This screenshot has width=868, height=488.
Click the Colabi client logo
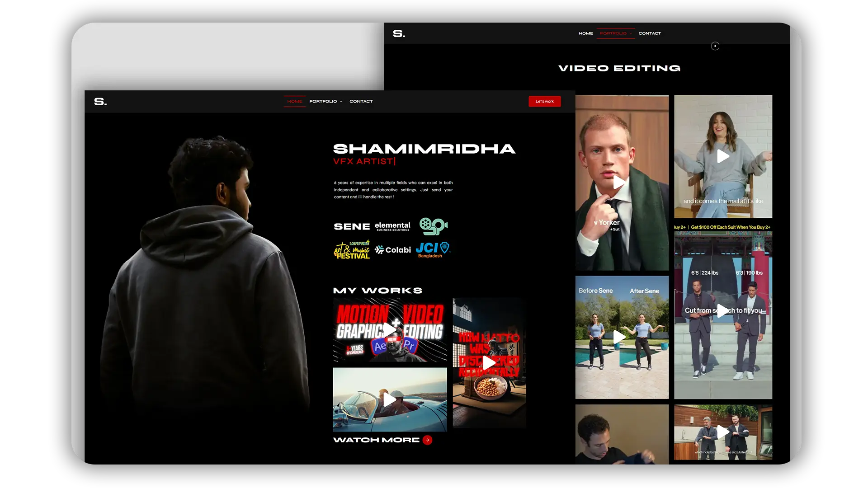pyautogui.click(x=393, y=250)
